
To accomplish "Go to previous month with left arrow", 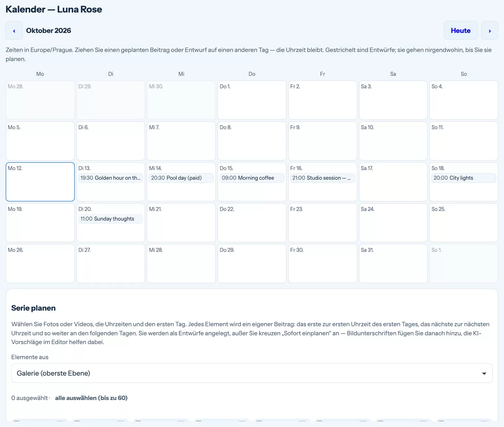I will coord(14,30).
